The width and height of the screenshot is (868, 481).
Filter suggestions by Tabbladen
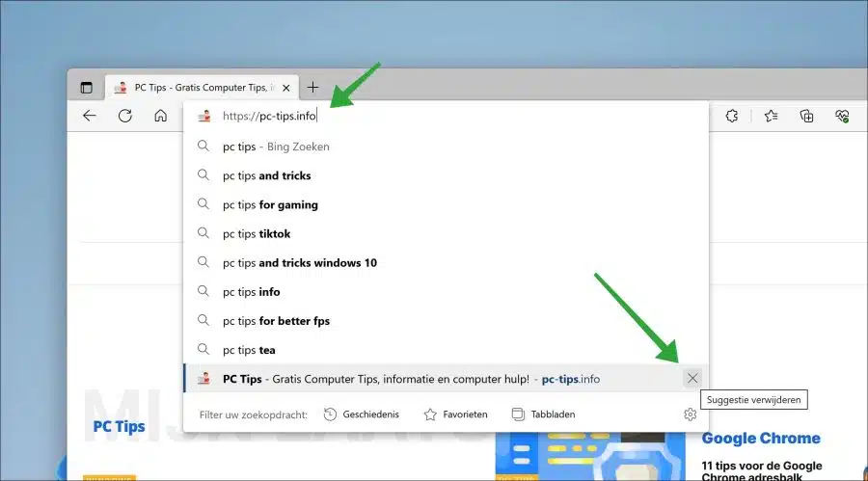[544, 414]
